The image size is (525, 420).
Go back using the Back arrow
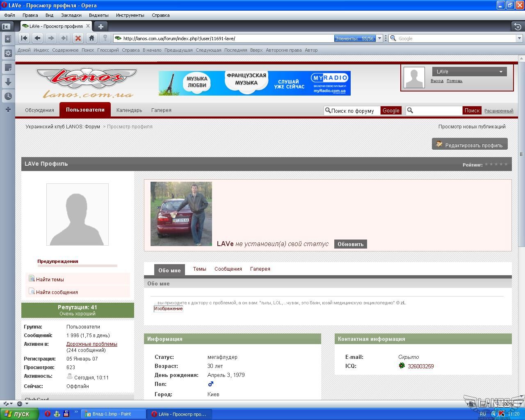coord(37,38)
